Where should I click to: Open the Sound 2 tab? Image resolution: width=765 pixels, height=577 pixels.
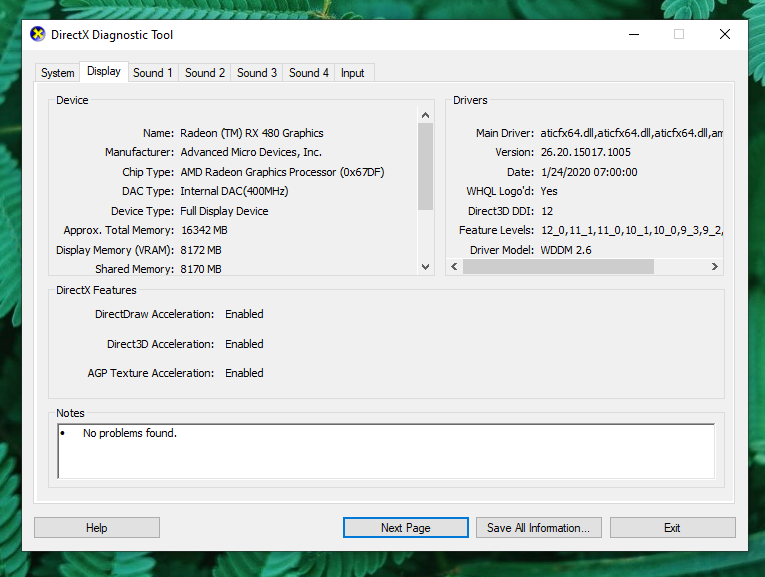pos(204,73)
